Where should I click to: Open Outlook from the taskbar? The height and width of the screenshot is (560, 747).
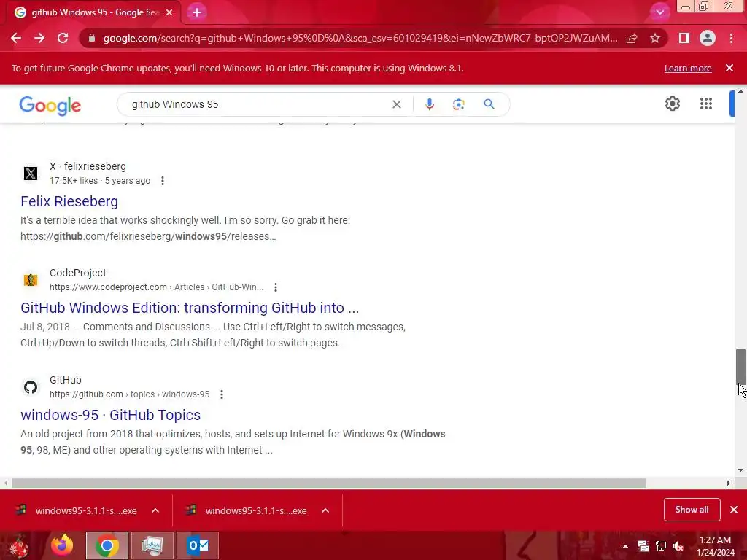[x=198, y=545]
